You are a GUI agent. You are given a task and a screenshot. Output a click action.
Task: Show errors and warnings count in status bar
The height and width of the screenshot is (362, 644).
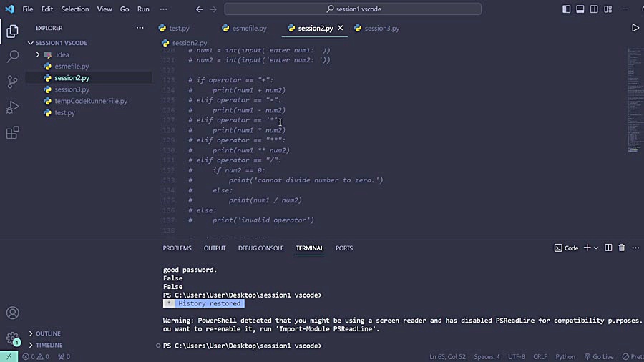point(36,357)
